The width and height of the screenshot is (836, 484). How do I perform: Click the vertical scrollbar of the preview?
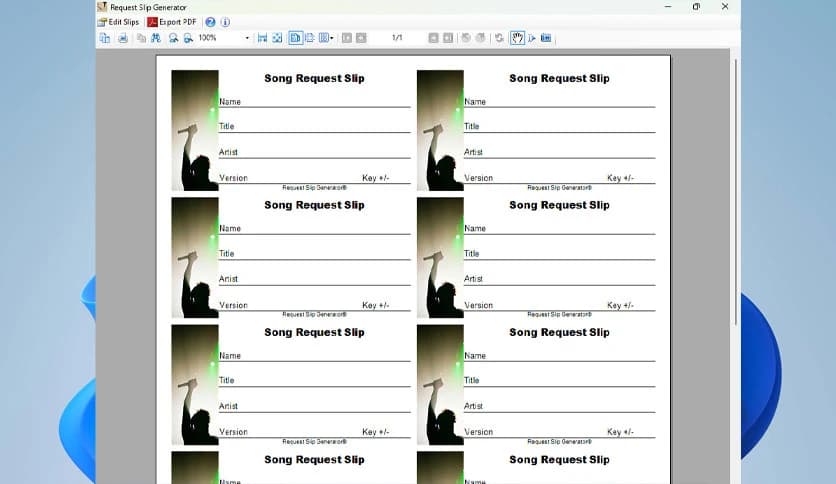pyautogui.click(x=736, y=192)
